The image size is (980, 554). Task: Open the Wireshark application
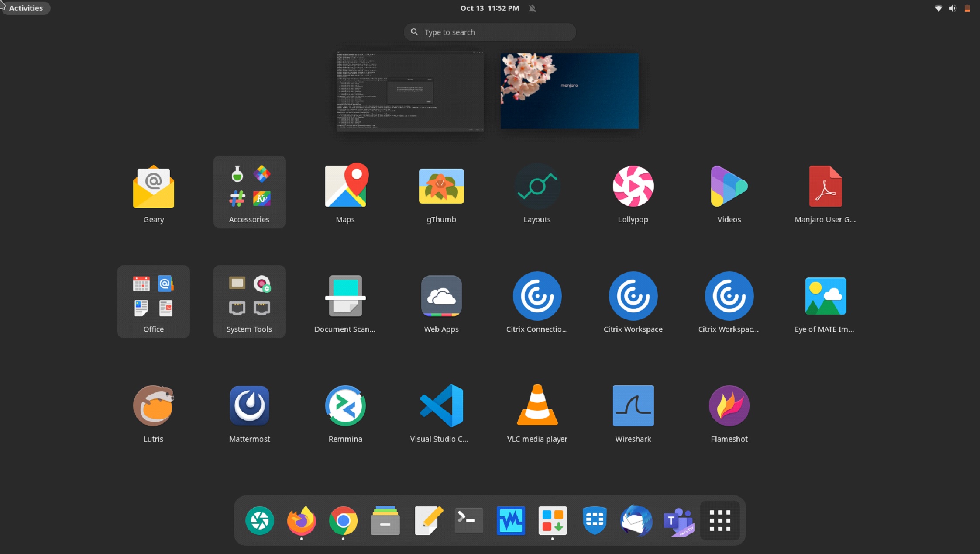point(633,406)
